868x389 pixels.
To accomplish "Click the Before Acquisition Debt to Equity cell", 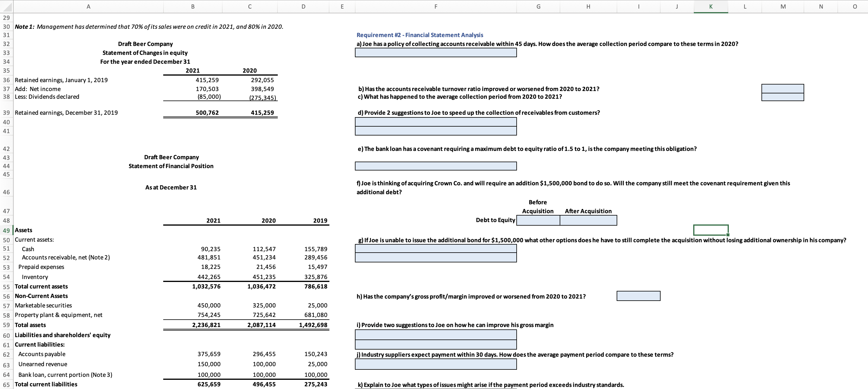I will tap(537, 220).
